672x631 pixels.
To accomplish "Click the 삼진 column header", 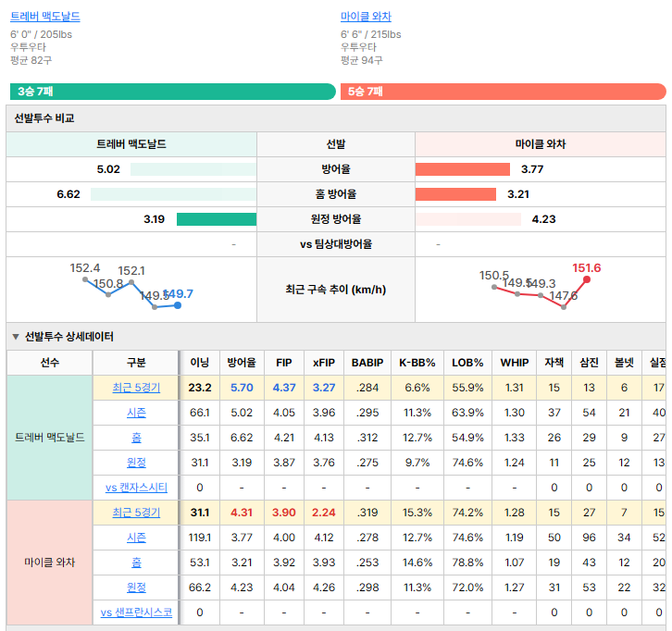I will 590,363.
